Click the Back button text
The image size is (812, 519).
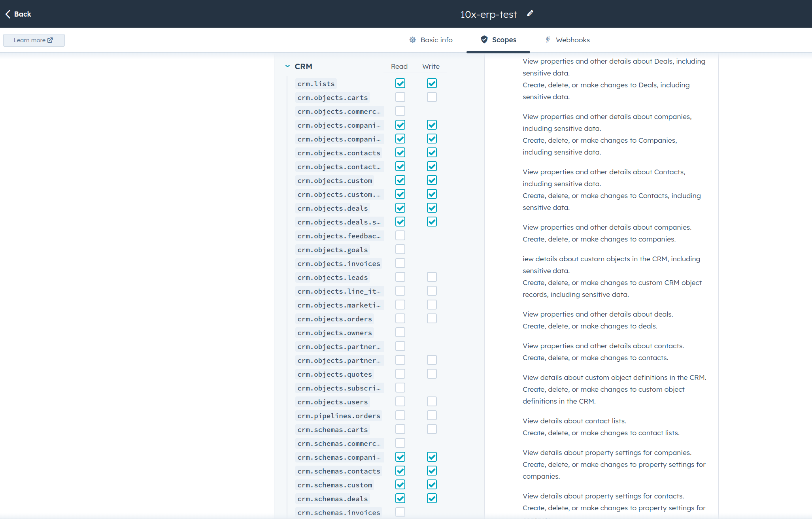click(x=23, y=14)
